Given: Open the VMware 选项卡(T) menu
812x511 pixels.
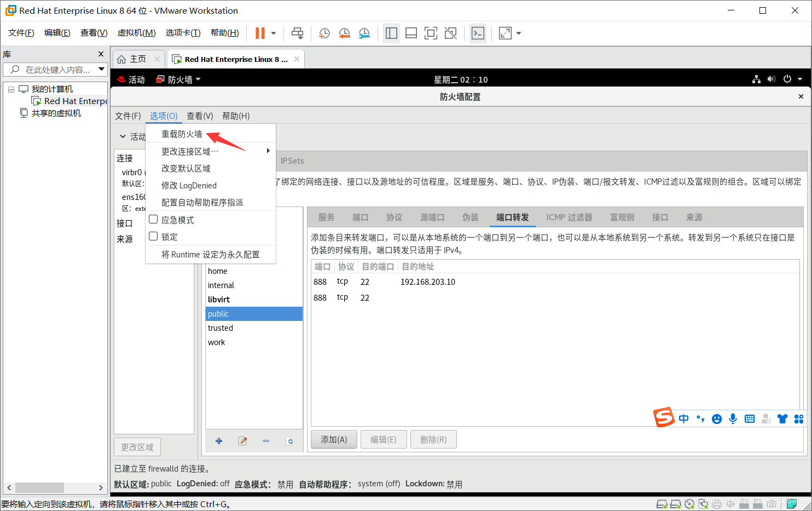Looking at the screenshot, I should coord(183,33).
